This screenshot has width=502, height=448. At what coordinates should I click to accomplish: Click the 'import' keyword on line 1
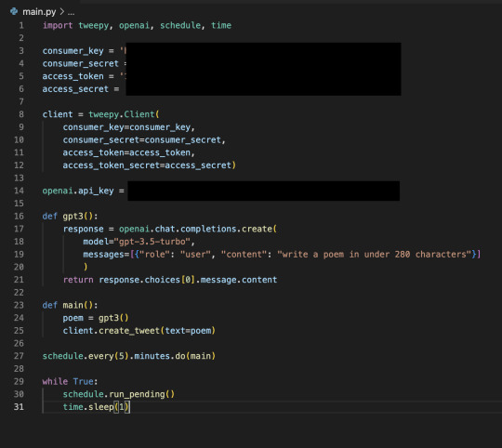(58, 25)
